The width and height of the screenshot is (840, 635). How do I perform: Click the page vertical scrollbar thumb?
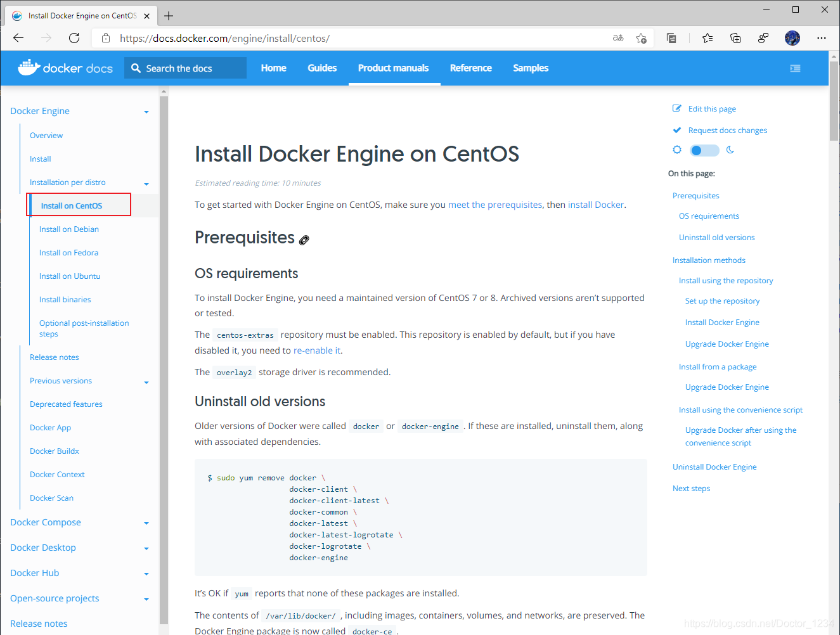tap(834, 101)
